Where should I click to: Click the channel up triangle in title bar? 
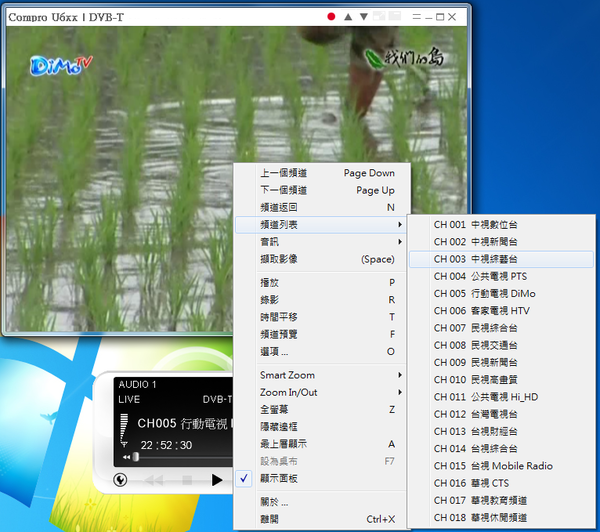click(348, 16)
